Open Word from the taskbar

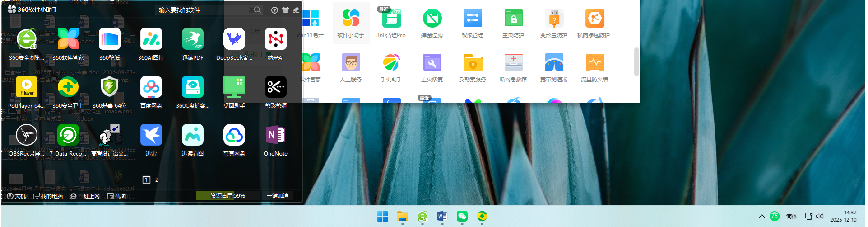point(442,217)
